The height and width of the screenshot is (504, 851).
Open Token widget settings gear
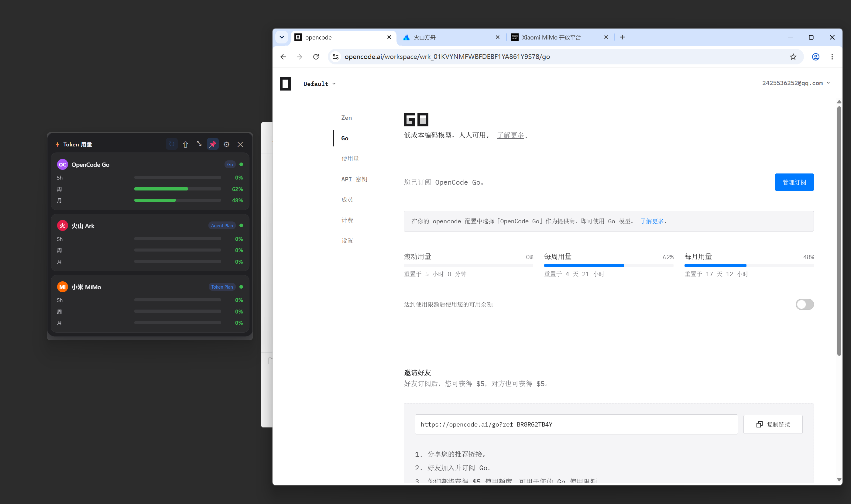tap(227, 144)
